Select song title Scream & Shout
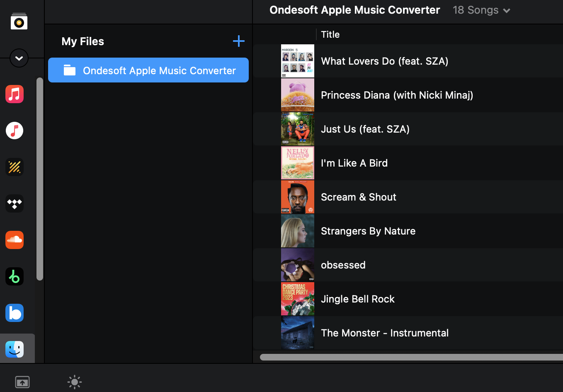The image size is (563, 392). coord(359,197)
